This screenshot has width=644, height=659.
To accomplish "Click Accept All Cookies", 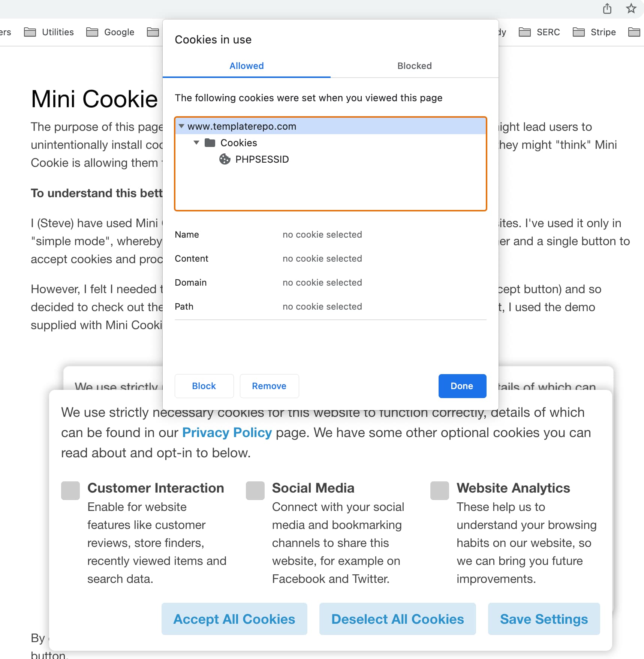I will pos(234,619).
